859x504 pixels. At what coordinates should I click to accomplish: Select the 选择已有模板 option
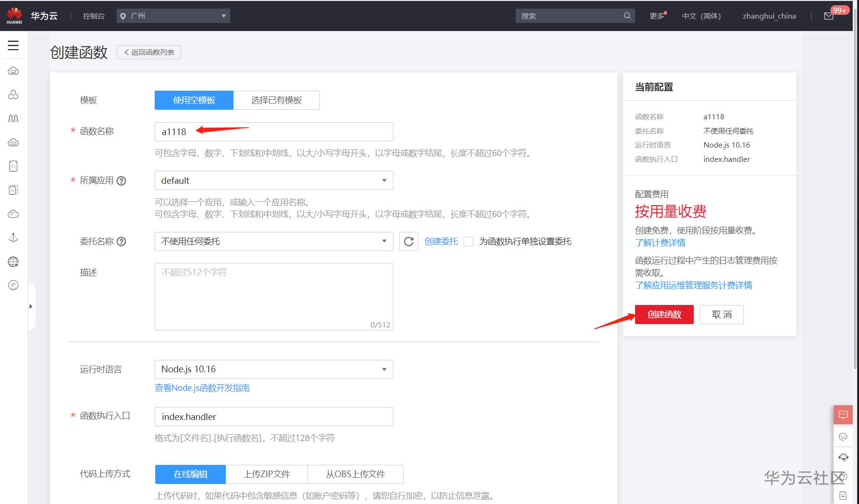pos(276,100)
